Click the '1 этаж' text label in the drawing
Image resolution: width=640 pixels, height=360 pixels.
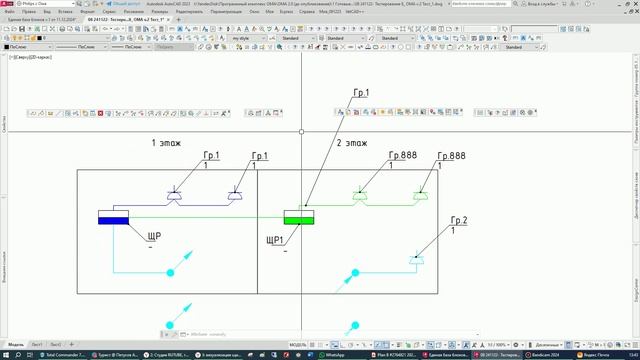point(166,143)
